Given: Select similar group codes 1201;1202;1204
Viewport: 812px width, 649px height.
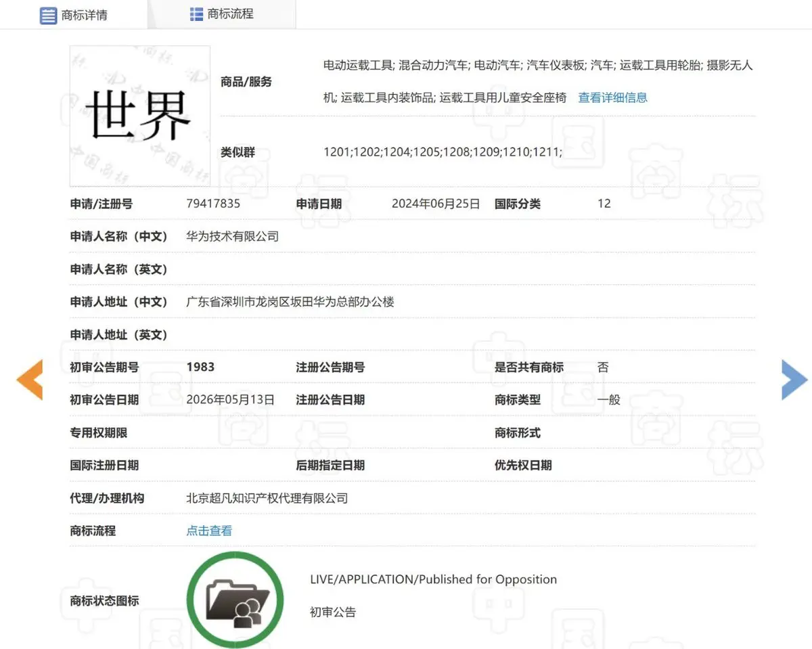Looking at the screenshot, I should pyautogui.click(x=367, y=152).
